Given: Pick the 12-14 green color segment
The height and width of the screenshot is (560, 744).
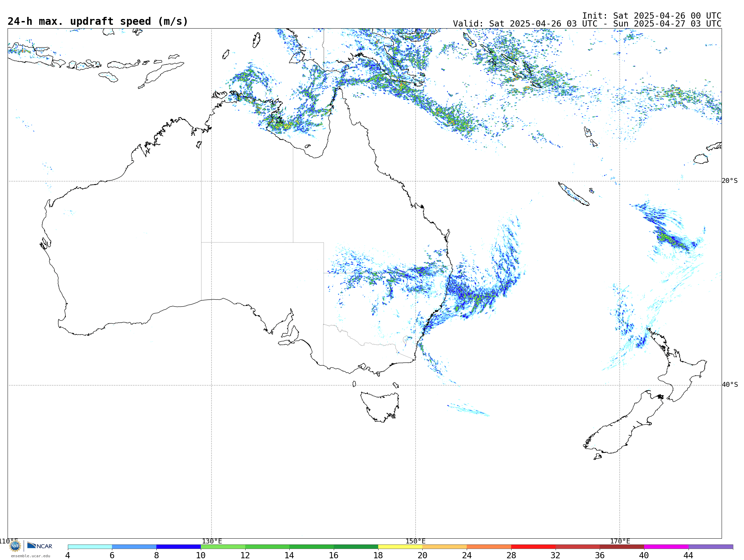Looking at the screenshot, I should click(x=267, y=547).
